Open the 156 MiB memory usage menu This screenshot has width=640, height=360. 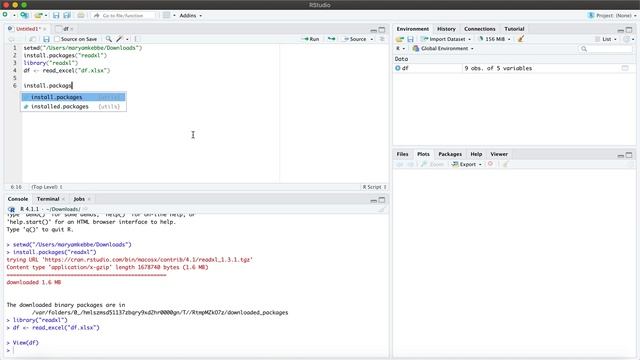495,39
